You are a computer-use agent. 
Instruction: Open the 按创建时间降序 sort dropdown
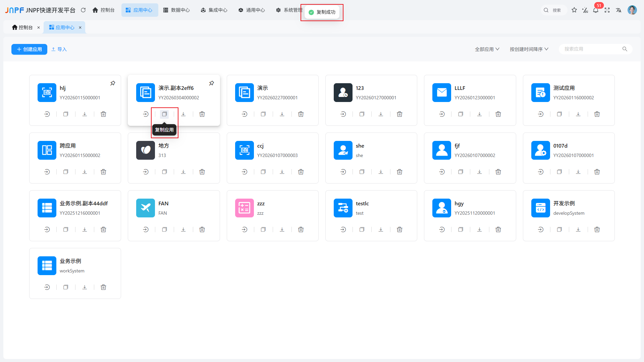point(529,49)
